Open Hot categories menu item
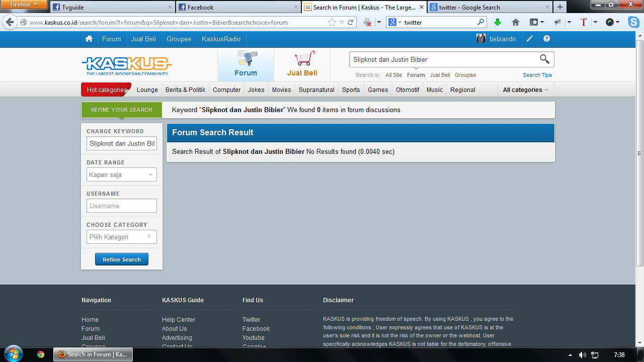Viewport: 644px width, 362px height. pos(106,89)
